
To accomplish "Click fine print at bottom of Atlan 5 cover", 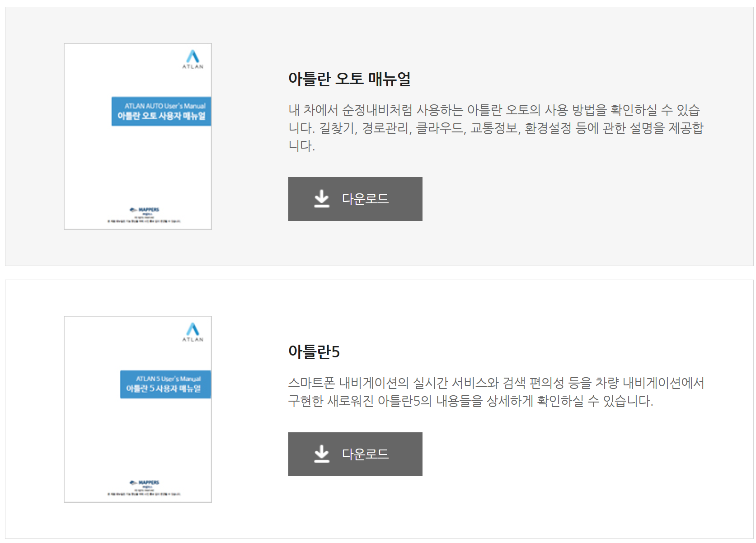I will 144,494.
